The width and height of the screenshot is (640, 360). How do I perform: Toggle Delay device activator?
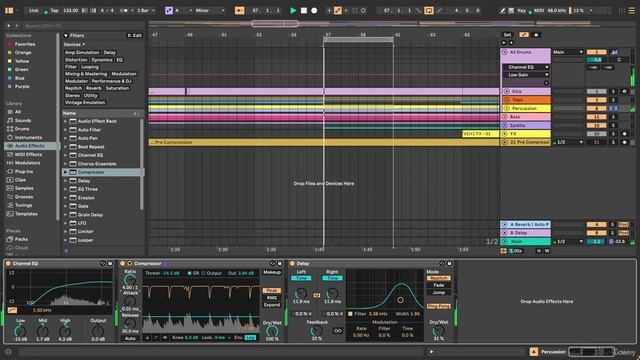[x=292, y=264]
